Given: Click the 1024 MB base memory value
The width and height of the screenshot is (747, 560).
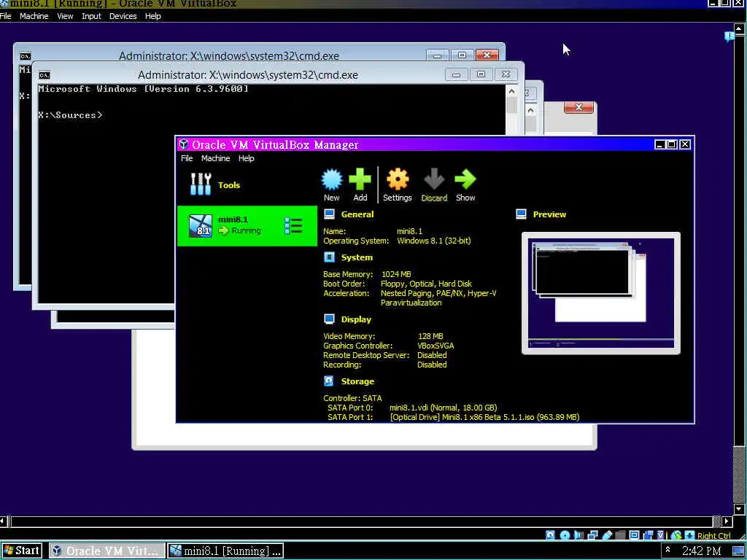Looking at the screenshot, I should click(396, 274).
